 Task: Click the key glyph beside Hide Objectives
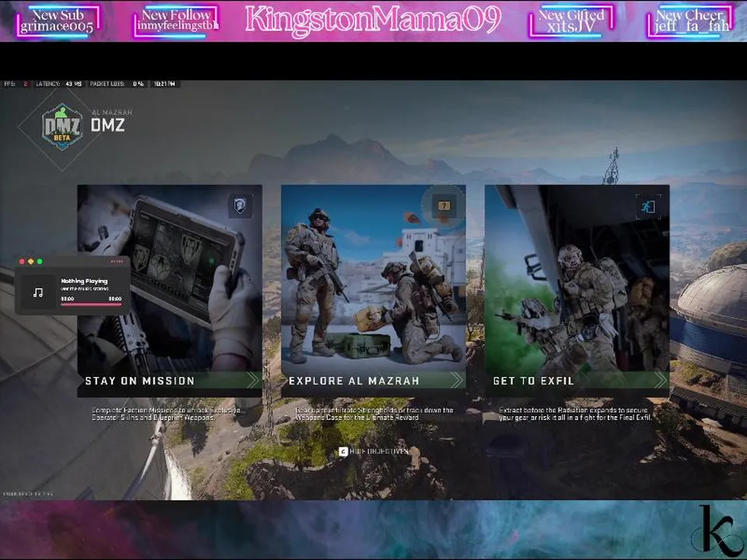[343, 451]
